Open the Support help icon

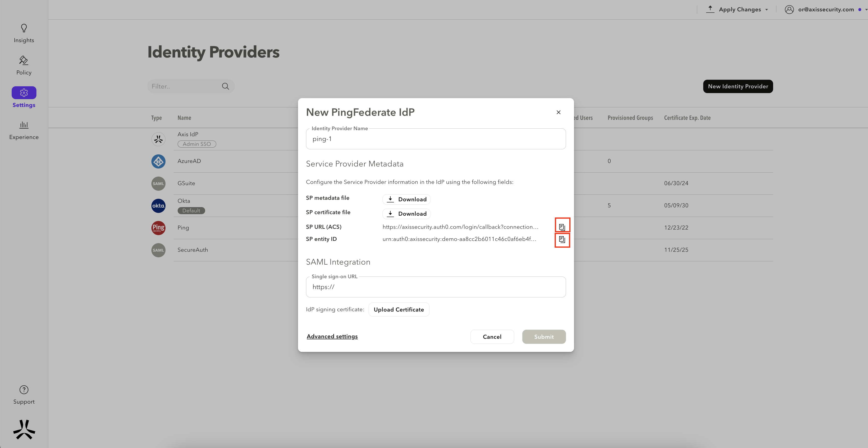click(x=24, y=390)
